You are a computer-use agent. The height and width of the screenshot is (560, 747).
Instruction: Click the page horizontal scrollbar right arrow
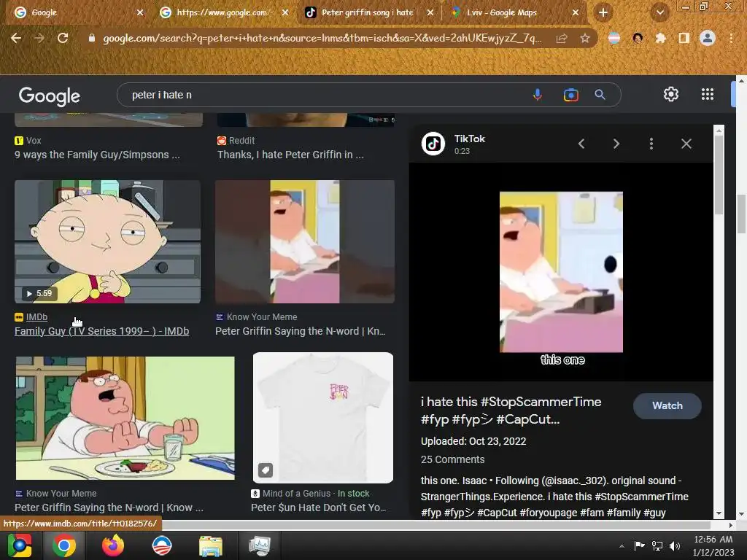[730, 525]
